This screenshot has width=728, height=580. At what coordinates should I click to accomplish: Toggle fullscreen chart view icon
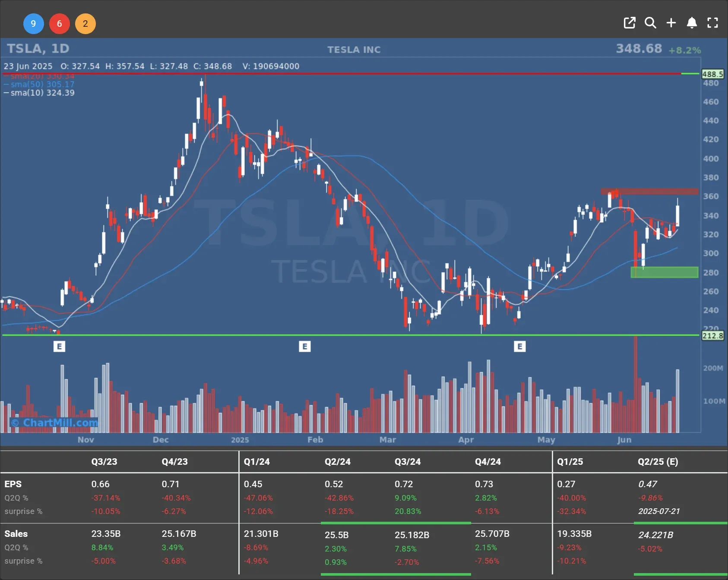712,23
